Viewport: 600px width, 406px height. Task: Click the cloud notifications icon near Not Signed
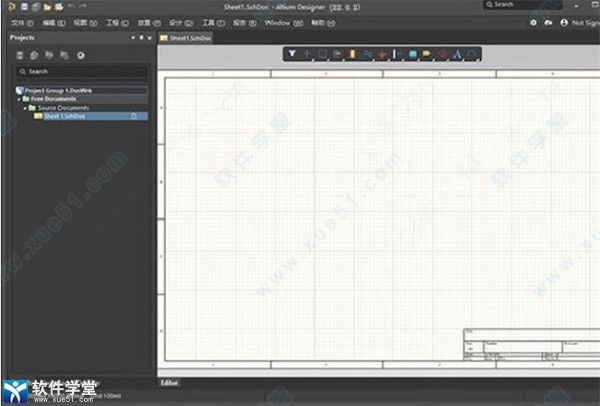click(548, 21)
